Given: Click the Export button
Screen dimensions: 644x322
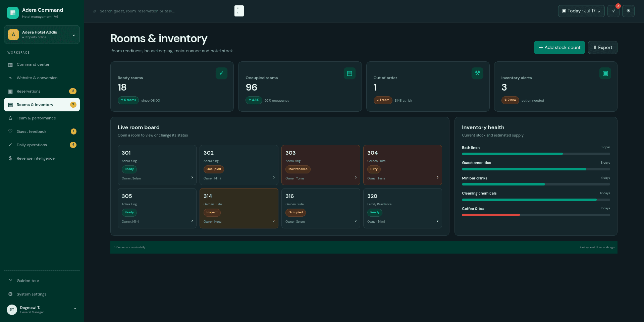Looking at the screenshot, I should click(x=603, y=48).
